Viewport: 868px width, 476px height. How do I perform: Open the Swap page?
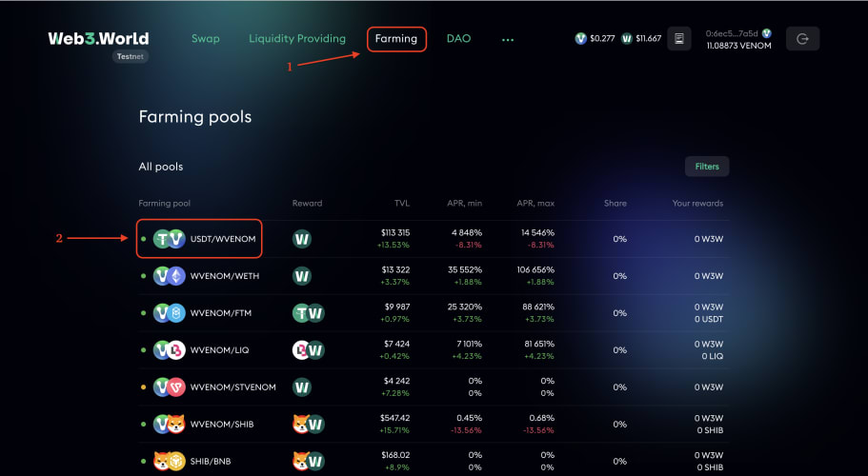(x=206, y=39)
